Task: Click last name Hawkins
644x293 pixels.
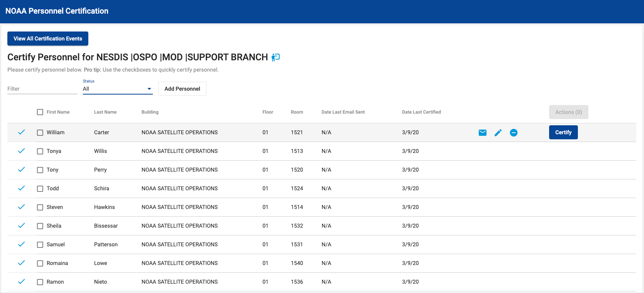Action: (104, 207)
